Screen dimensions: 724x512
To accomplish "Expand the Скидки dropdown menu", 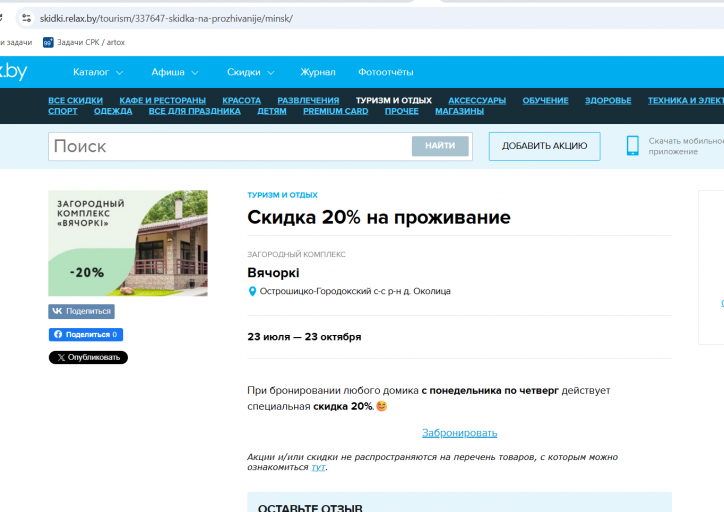I will pos(251,72).
